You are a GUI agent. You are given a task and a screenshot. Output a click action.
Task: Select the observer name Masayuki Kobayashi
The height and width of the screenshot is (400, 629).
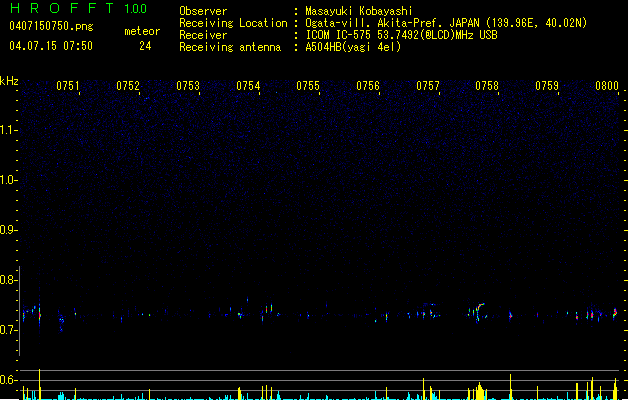[359, 11]
